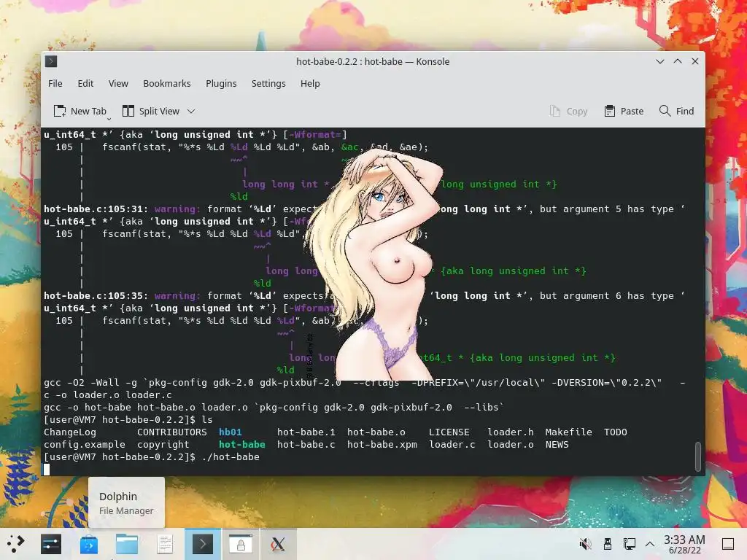Click the LICENSE entry in ls output

[x=449, y=432]
